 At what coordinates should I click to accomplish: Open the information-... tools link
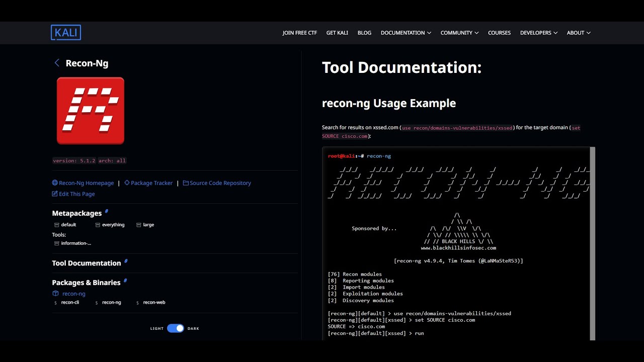coord(76,243)
